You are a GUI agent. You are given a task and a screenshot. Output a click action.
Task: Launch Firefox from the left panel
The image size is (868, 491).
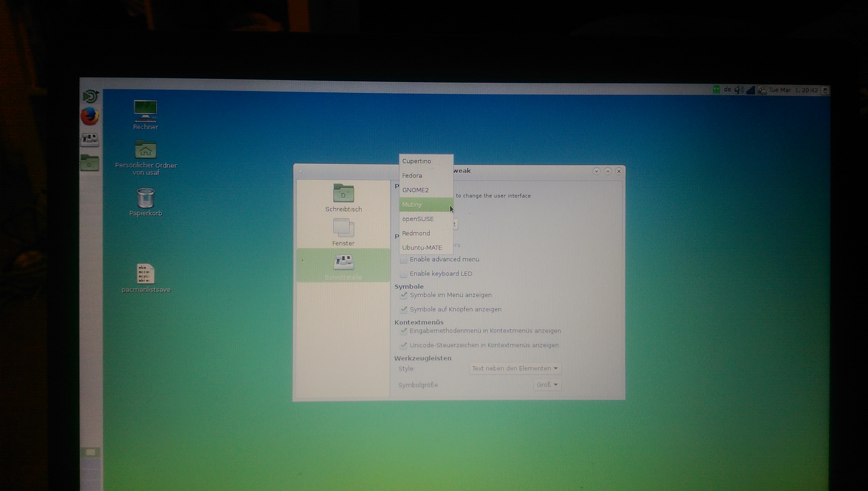tap(90, 116)
